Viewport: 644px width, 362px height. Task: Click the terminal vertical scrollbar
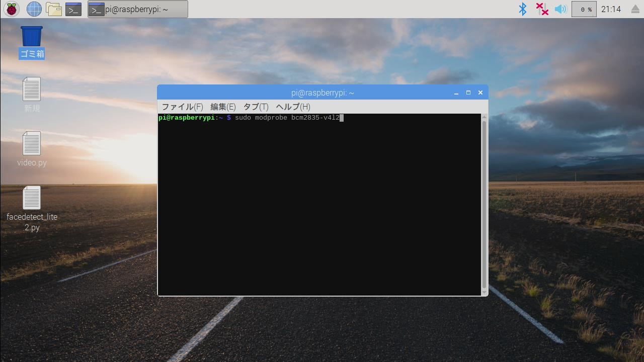(485, 204)
